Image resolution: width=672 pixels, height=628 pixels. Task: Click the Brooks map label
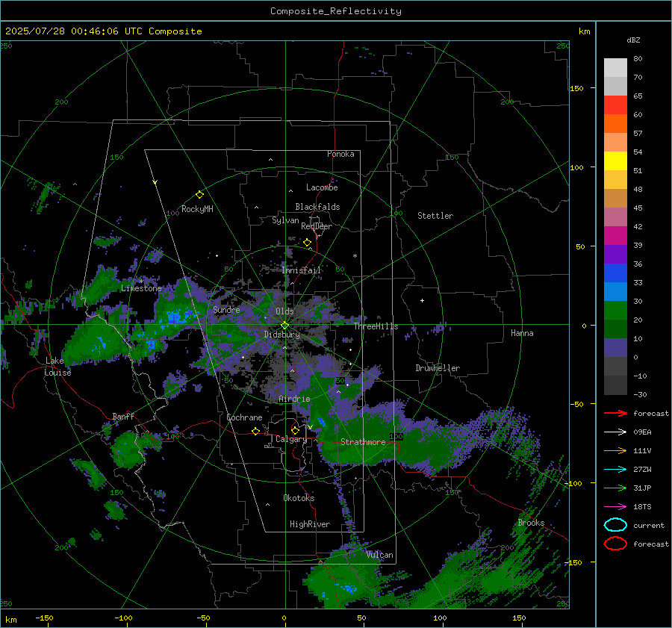[531, 523]
